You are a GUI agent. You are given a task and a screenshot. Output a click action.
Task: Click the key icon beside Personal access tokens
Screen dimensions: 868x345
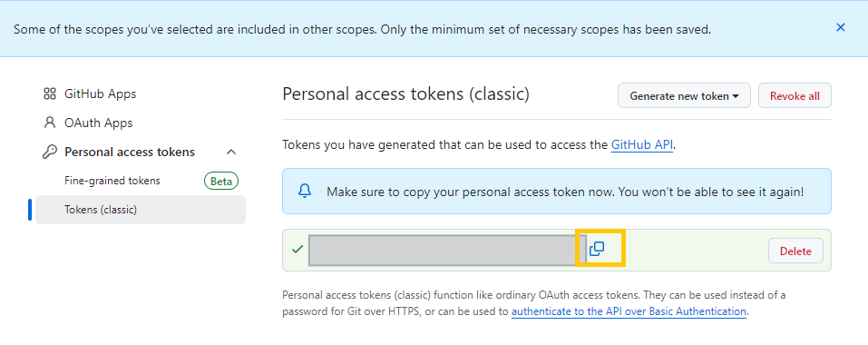click(50, 152)
